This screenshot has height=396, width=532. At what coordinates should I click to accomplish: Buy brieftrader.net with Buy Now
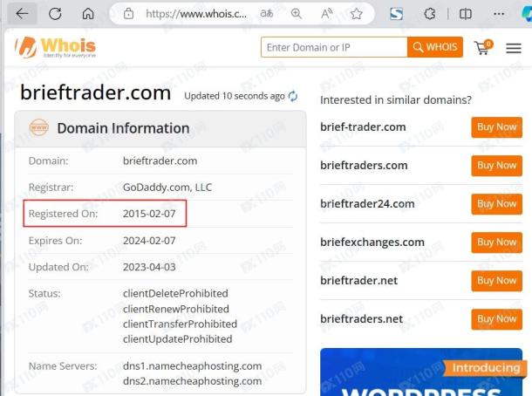point(497,281)
